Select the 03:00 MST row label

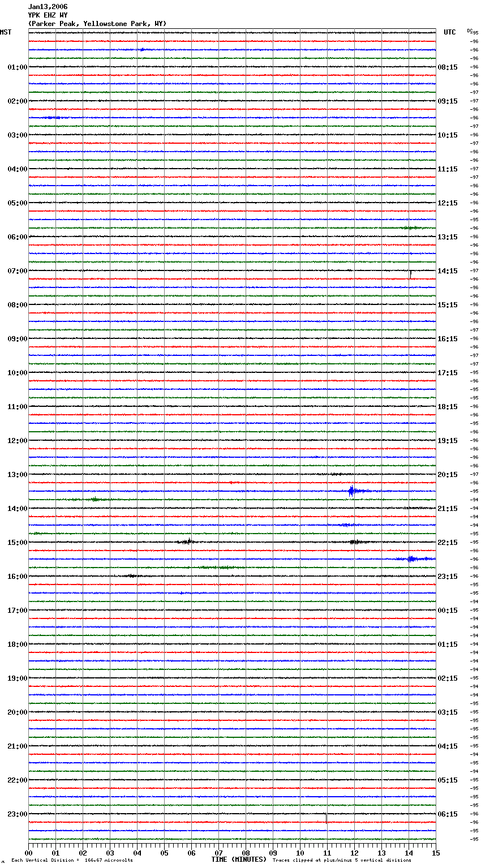18,135
